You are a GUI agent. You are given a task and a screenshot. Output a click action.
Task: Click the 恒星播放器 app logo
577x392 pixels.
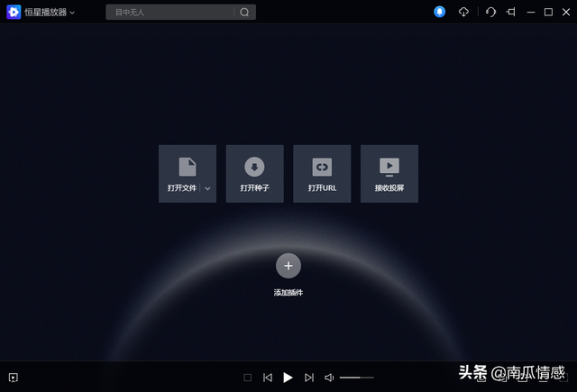[x=14, y=12]
